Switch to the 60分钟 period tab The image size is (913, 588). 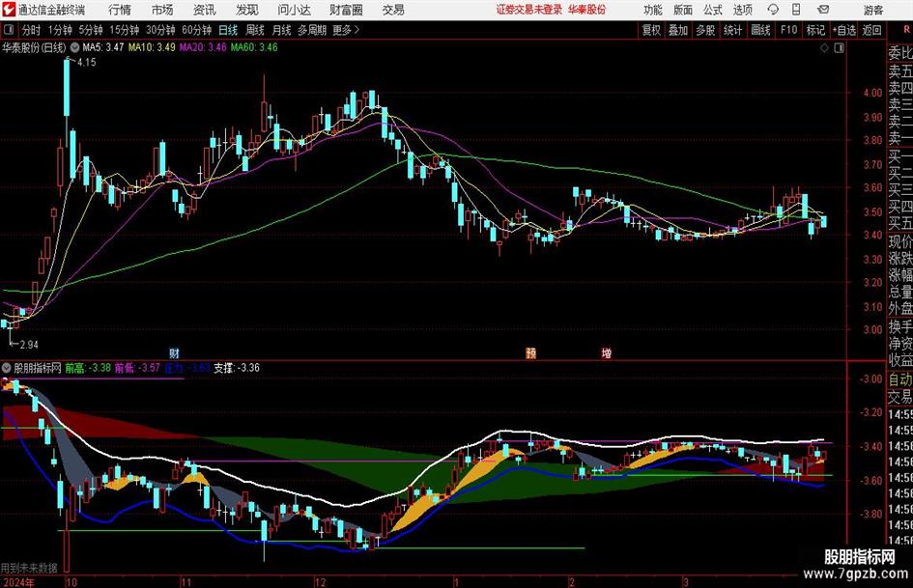(x=196, y=30)
